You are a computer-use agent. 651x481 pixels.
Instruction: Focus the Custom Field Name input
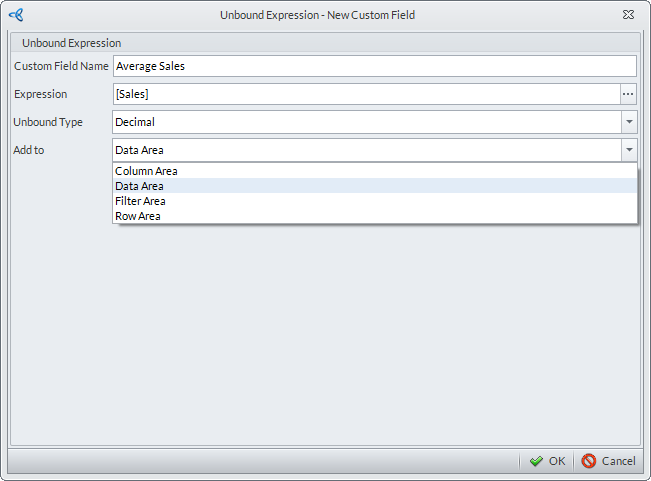374,66
